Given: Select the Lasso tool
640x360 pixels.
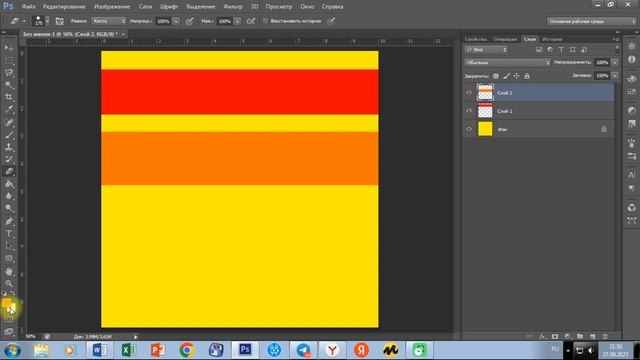Looking at the screenshot, I should point(9,73).
